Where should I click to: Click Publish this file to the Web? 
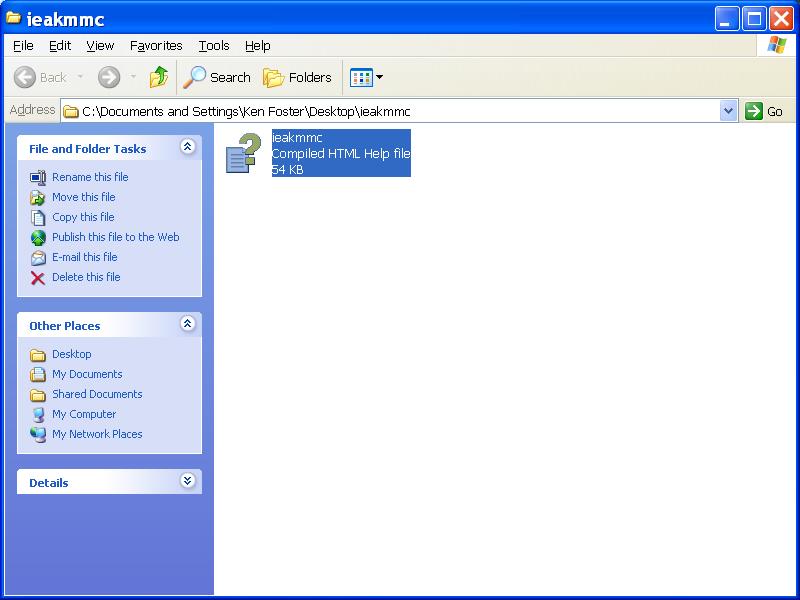(116, 237)
